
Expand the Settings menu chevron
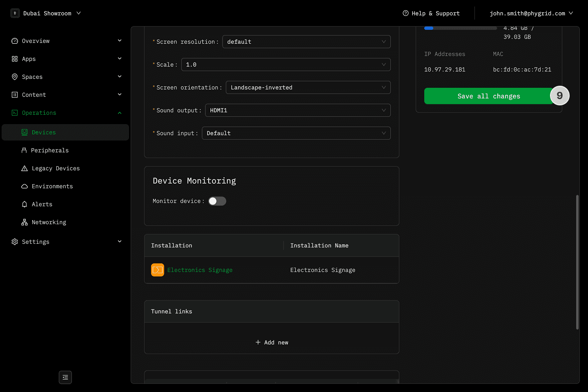(120, 241)
